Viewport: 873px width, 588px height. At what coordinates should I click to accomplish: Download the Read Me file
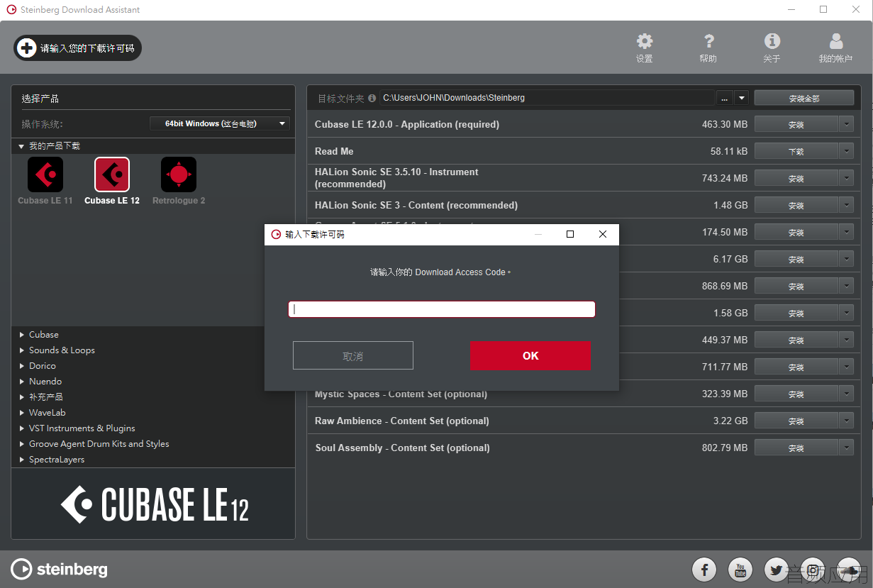(x=796, y=151)
